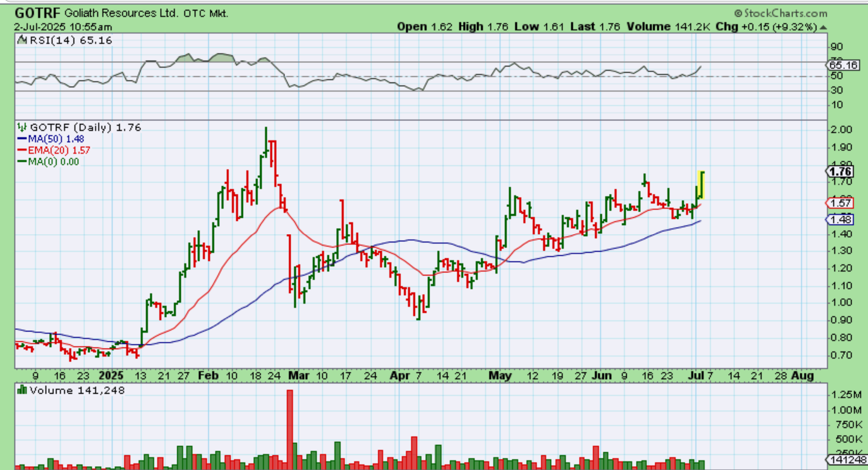The image size is (868, 470).
Task: Open the StockCharts.com watermark link
Action: click(x=785, y=13)
